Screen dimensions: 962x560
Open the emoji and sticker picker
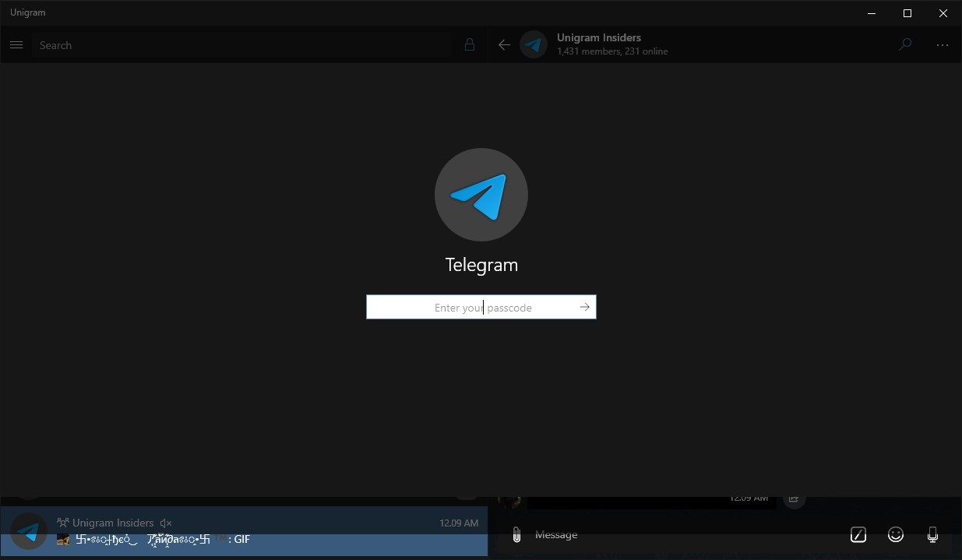(x=895, y=534)
